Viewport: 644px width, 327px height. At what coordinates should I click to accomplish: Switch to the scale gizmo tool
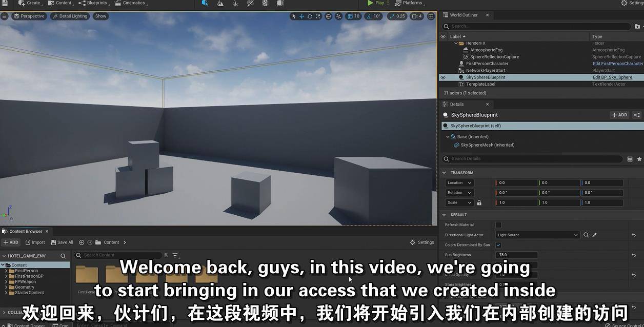coord(318,16)
